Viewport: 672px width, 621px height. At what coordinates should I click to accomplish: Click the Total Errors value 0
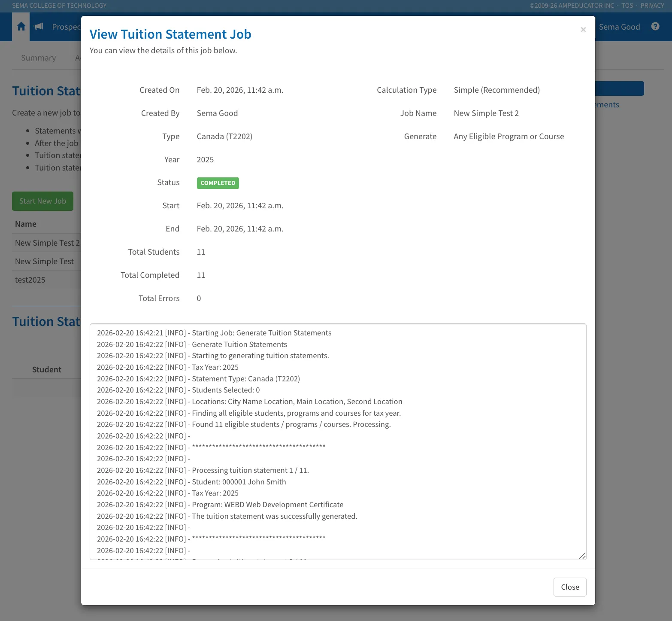point(199,298)
